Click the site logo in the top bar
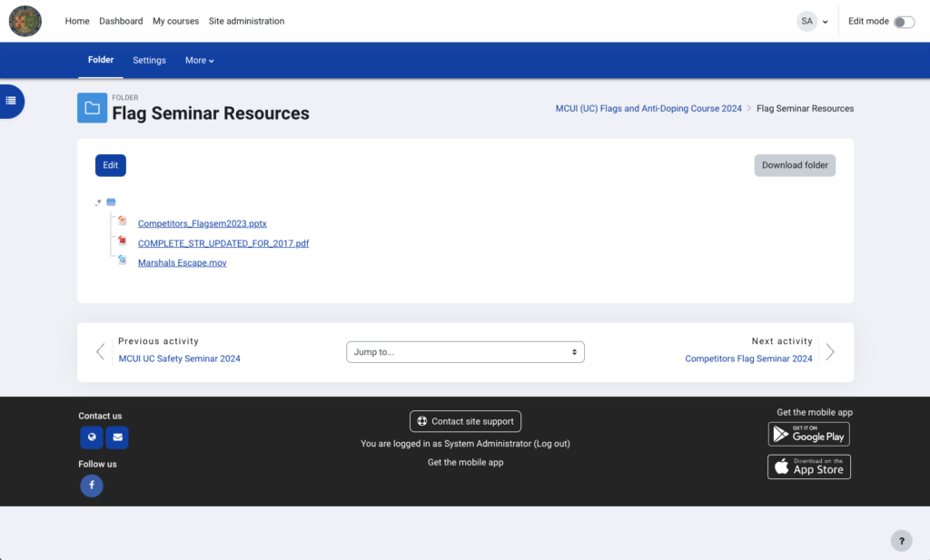930x560 pixels. click(25, 21)
